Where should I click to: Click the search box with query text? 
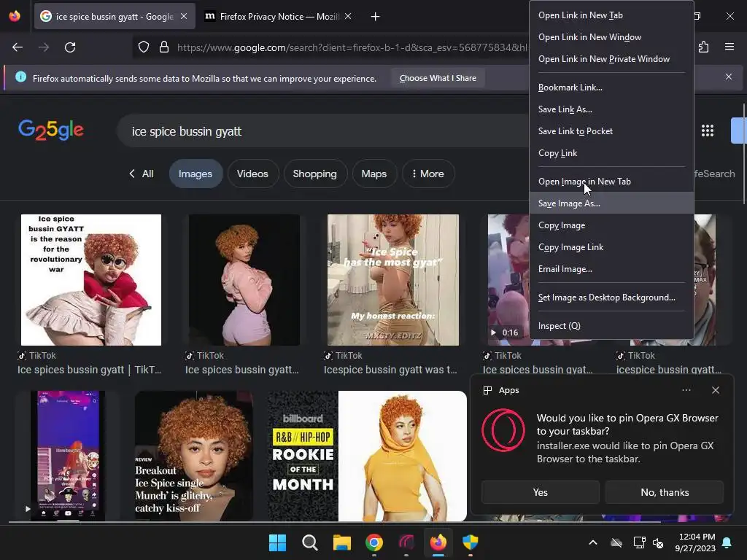pos(324,131)
